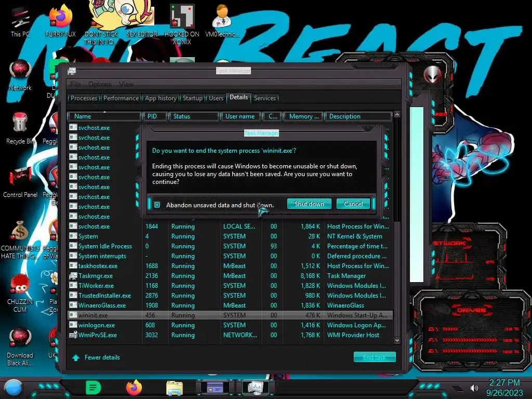Click the wininit.exe process icon
The width and height of the screenshot is (532, 399).
point(73,315)
